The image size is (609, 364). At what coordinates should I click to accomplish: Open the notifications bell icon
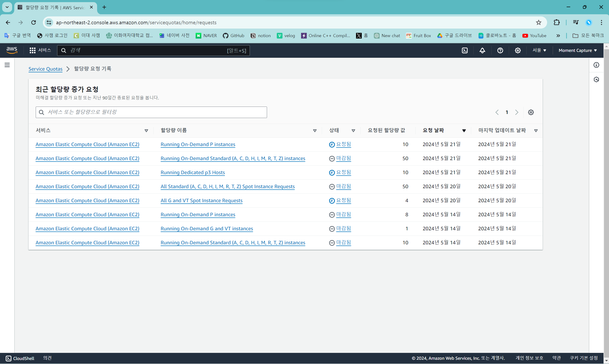tap(482, 50)
